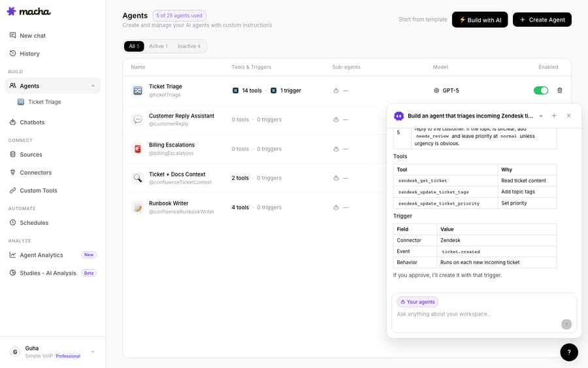Click sub-agent icon in Runbook Writer row
Image resolution: width=588 pixels, height=368 pixels.
[x=336, y=207]
